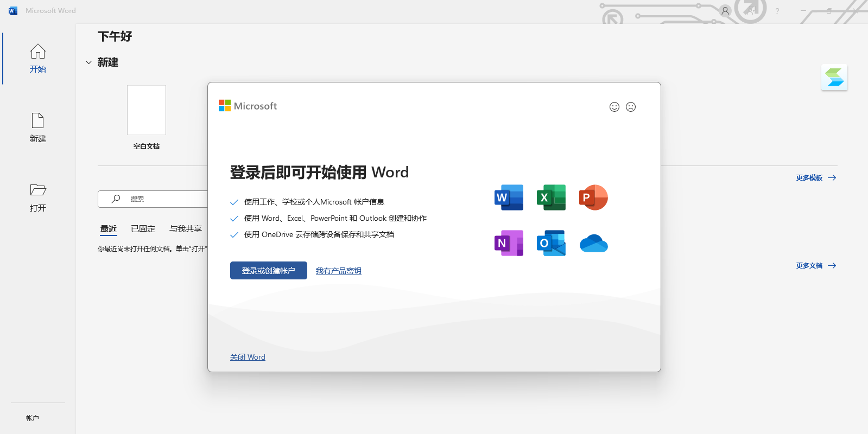Open the account profile icon in title bar
Viewport: 868px width, 434px height.
pyautogui.click(x=725, y=11)
